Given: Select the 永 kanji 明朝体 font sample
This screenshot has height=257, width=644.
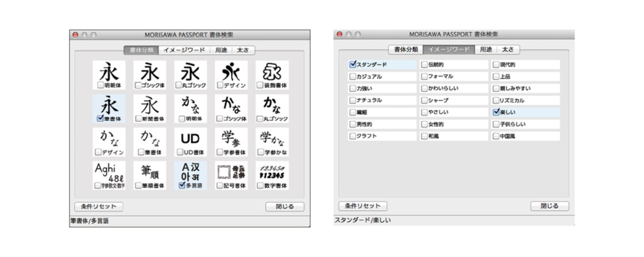Looking at the screenshot, I should [x=109, y=75].
